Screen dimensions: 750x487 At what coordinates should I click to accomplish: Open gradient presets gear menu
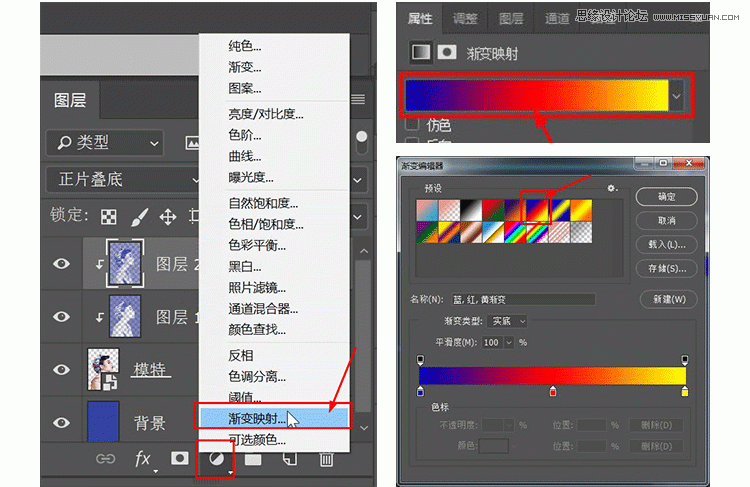click(612, 188)
